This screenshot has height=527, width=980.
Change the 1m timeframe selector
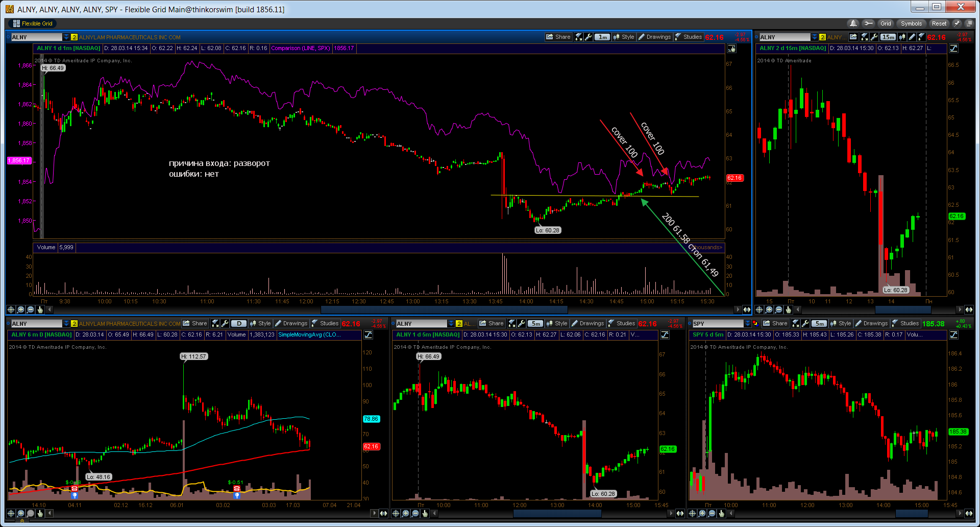point(602,37)
